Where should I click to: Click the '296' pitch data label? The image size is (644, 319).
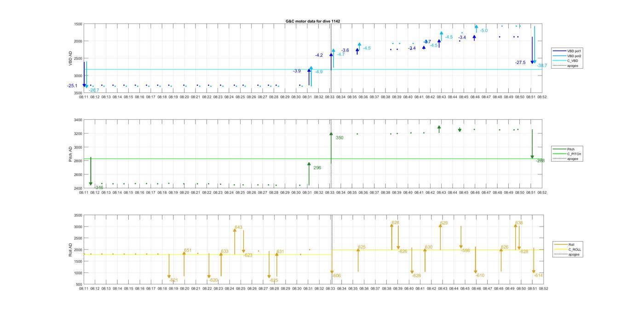(317, 168)
